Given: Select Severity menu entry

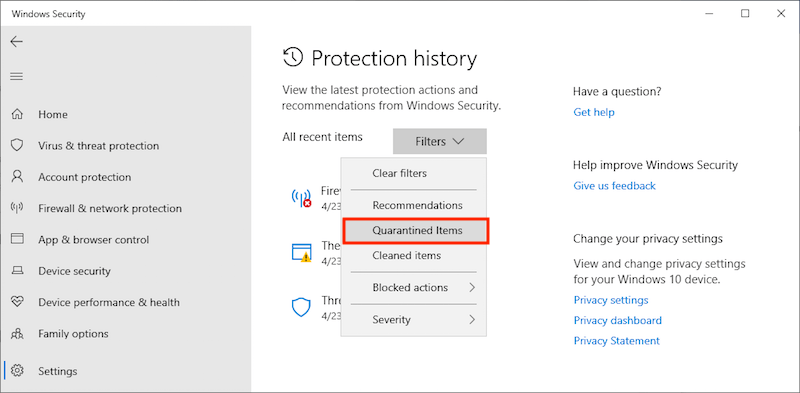Looking at the screenshot, I should [x=414, y=320].
